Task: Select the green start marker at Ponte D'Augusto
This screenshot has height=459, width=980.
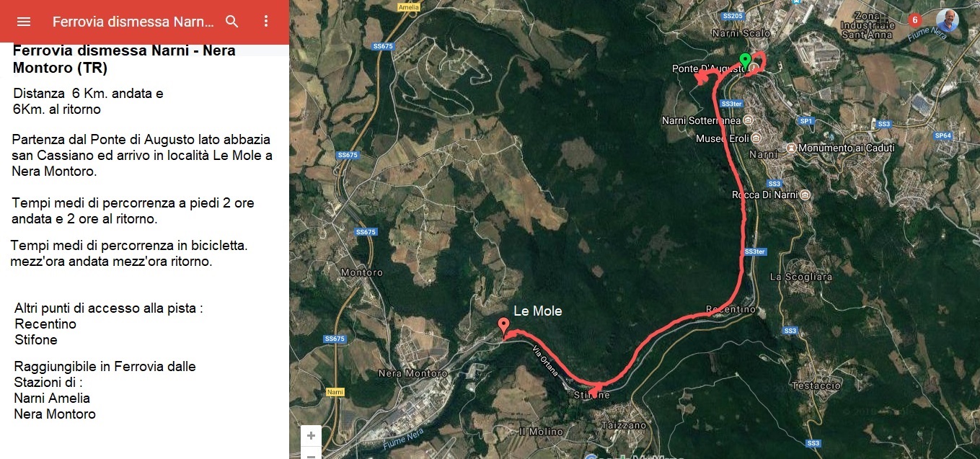Action: click(x=746, y=61)
